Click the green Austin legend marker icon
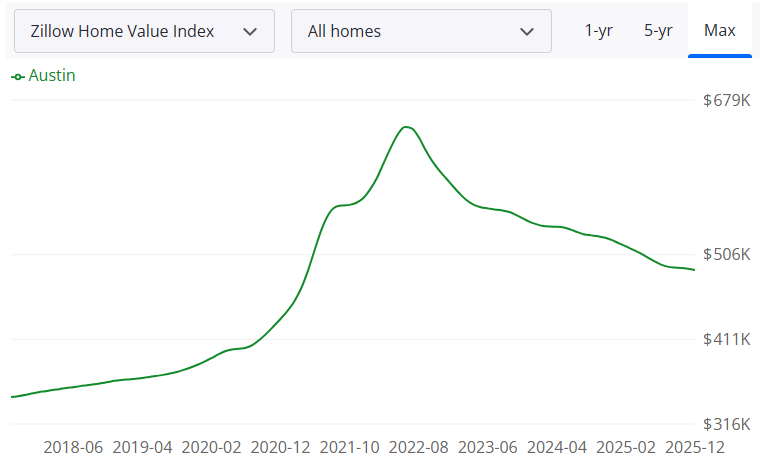The height and width of the screenshot is (464, 766). tap(18, 77)
